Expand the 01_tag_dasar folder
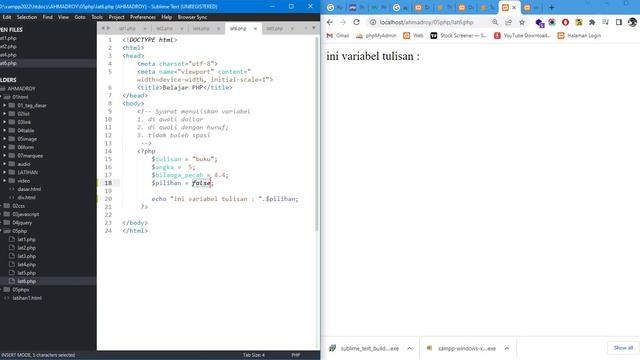 [x=4, y=105]
